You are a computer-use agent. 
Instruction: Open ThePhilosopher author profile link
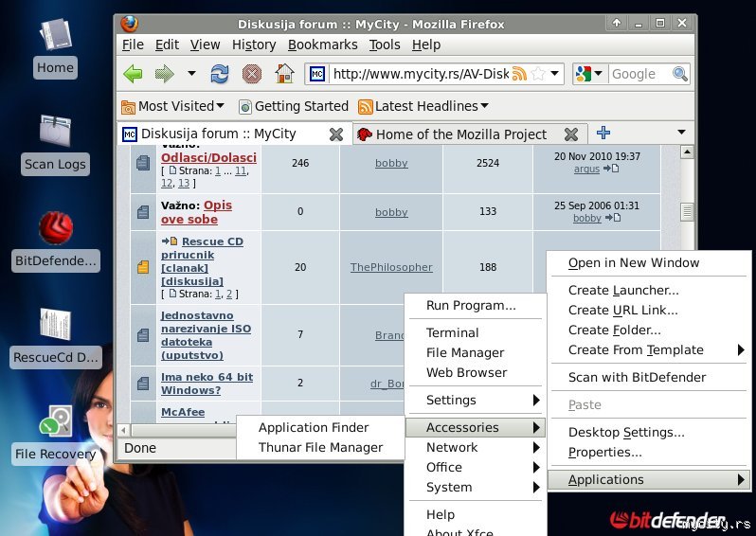click(391, 267)
